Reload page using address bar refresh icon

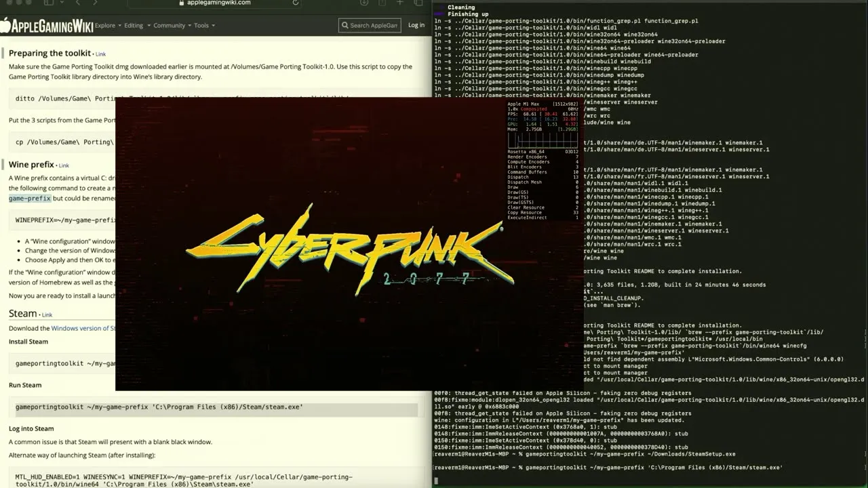tap(296, 3)
